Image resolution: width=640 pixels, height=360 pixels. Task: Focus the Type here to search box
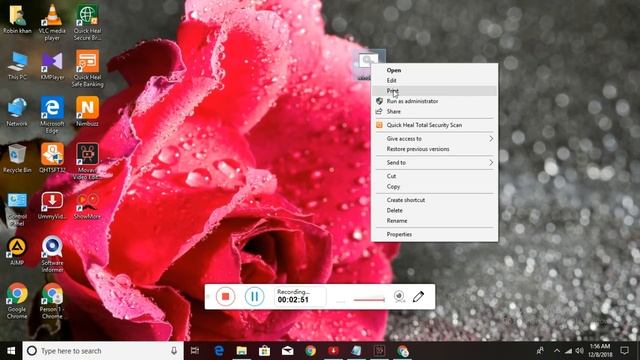click(x=102, y=351)
